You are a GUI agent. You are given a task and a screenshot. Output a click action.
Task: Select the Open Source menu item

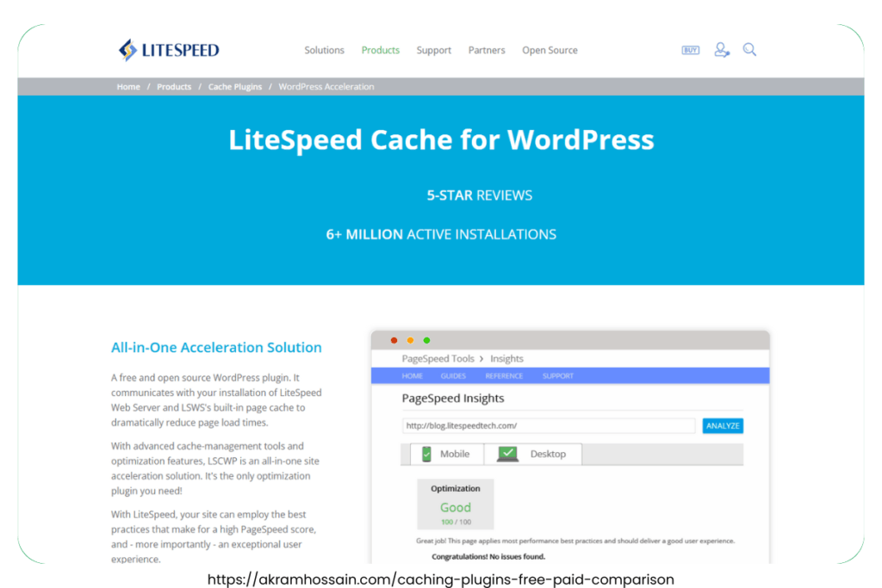[550, 50]
